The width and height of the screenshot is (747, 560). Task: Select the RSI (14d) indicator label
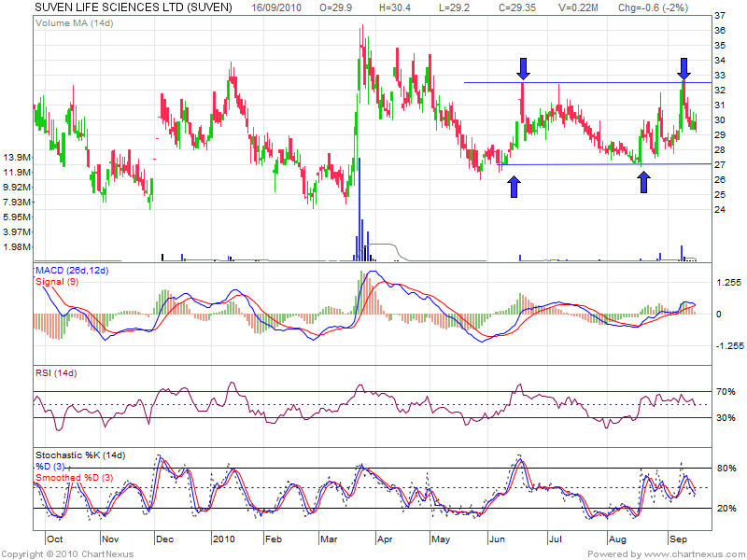(x=58, y=373)
